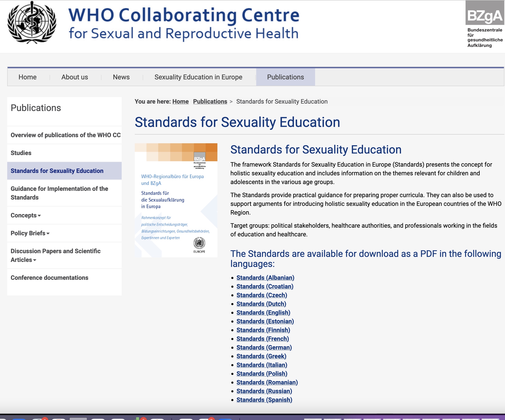Expand the Concepts submenu arrow
Image resolution: width=505 pixels, height=420 pixels.
tap(39, 215)
